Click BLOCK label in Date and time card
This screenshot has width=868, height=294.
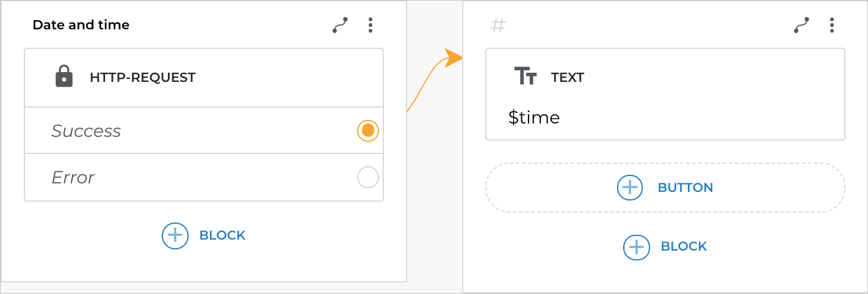[222, 235]
